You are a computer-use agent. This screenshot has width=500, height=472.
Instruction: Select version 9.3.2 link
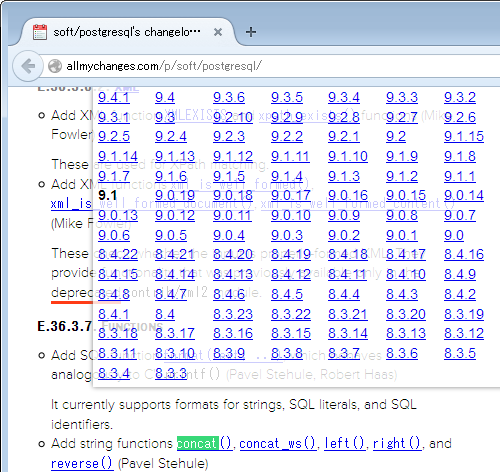tap(460, 98)
